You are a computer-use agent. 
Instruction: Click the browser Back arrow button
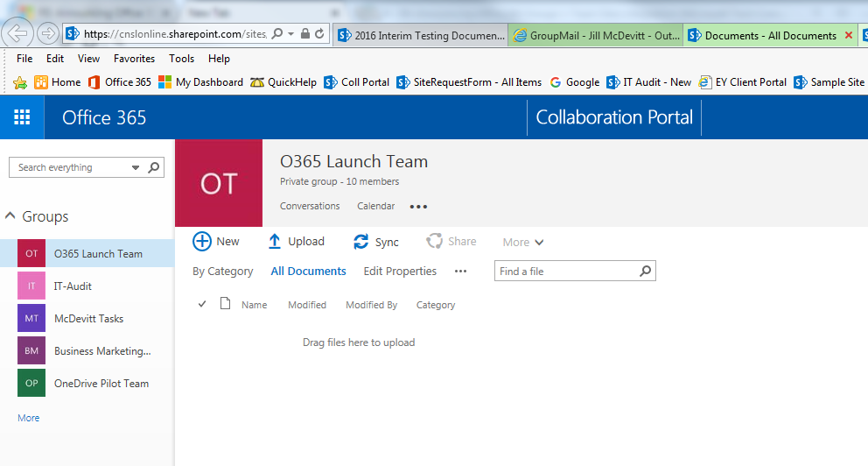[x=17, y=34]
